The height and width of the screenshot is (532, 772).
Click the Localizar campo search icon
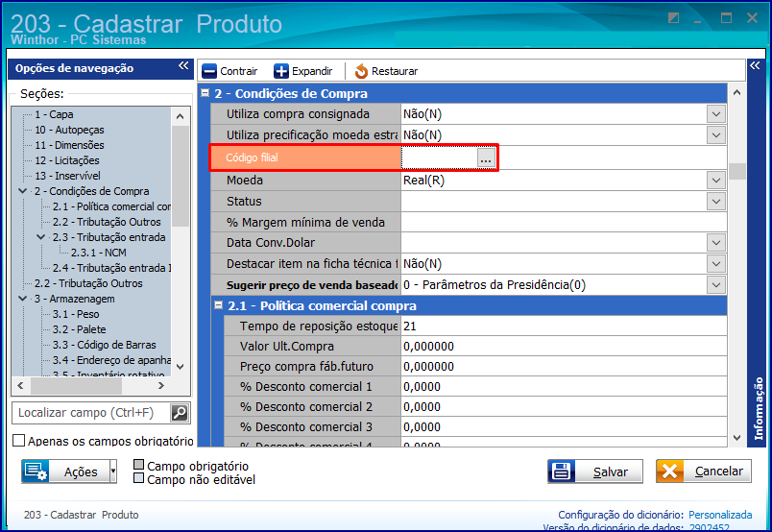click(x=180, y=412)
